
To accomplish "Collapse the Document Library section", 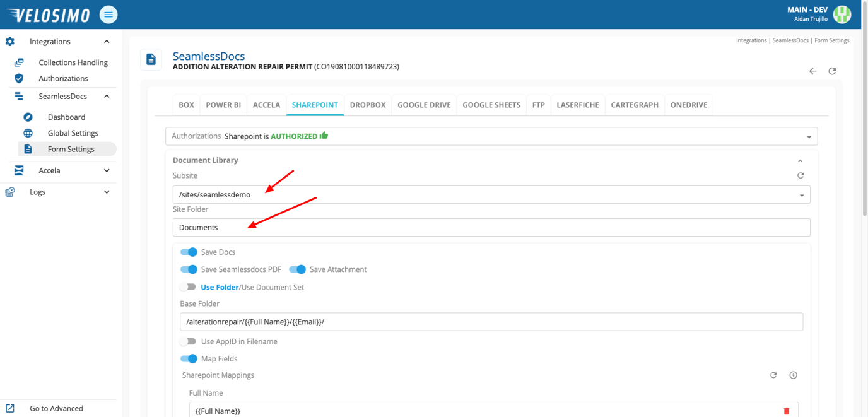I will (800, 160).
